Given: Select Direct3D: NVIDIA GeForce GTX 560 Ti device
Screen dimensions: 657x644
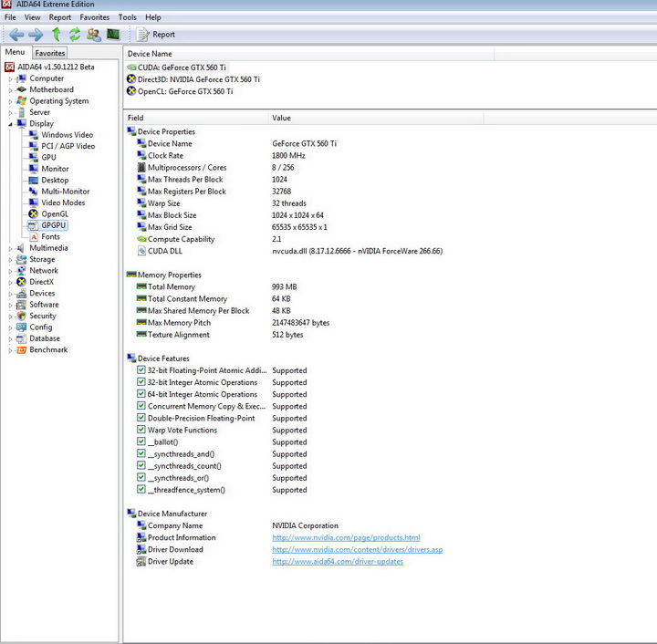Looking at the screenshot, I should [193, 79].
